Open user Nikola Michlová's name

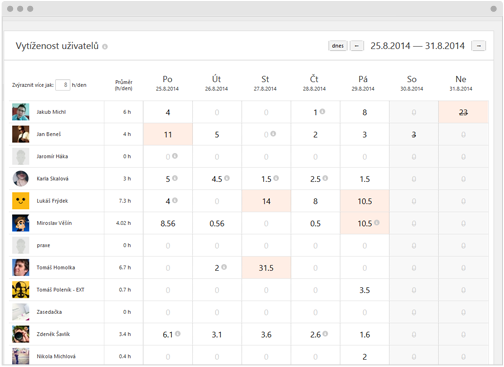56,356
